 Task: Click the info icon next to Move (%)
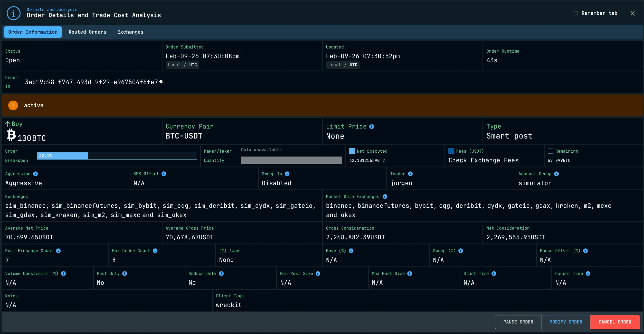(351, 251)
